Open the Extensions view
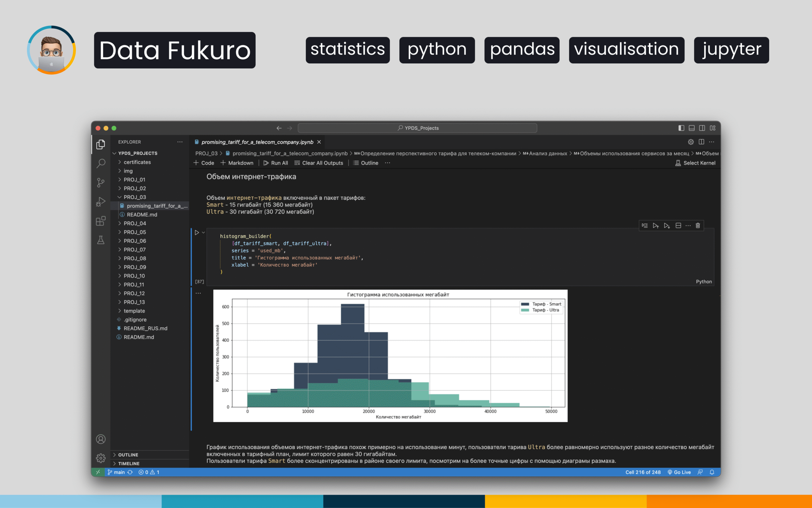Viewport: 812px width, 508px height. [101, 221]
